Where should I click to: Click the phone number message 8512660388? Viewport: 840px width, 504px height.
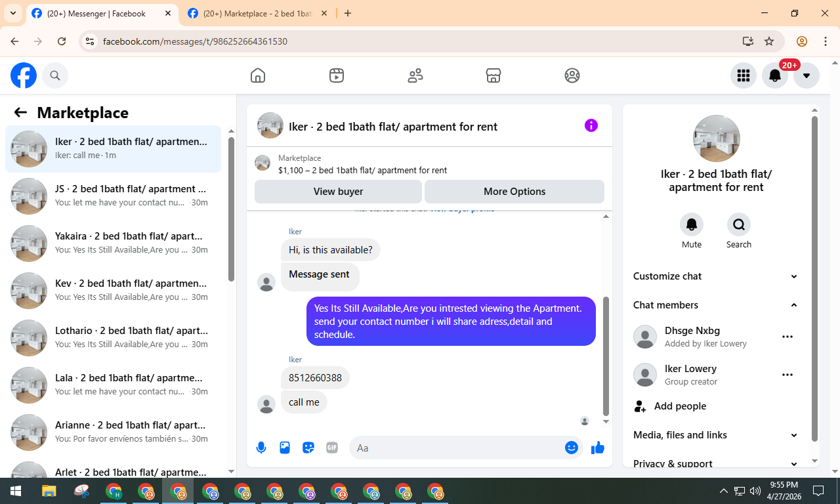tap(315, 378)
